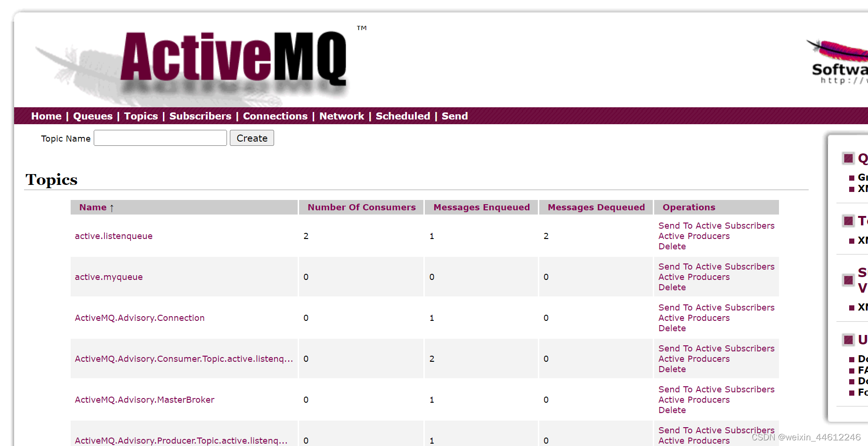View Active Producers for active.listenqueue

pos(694,236)
